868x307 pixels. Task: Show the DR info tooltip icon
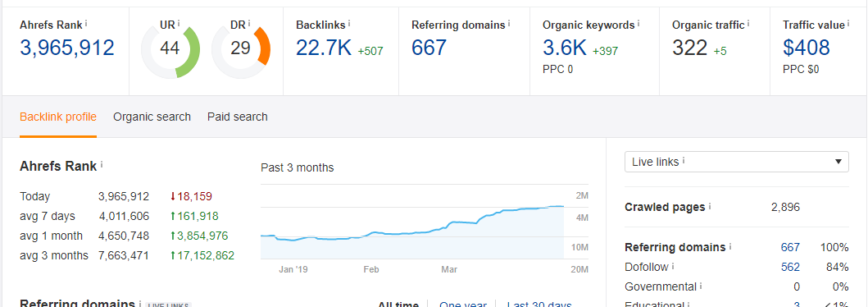pos(249,23)
